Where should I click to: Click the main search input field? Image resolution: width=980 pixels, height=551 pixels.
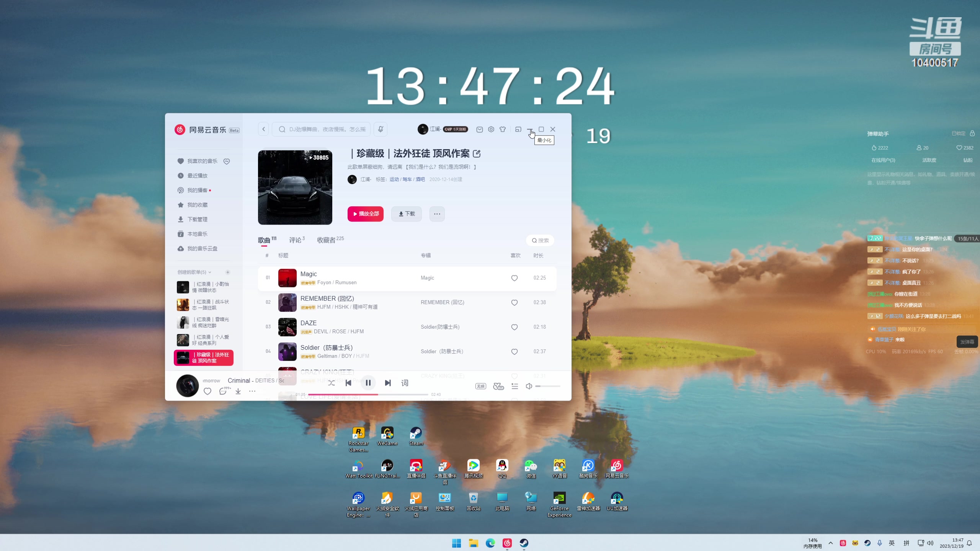[x=321, y=129]
